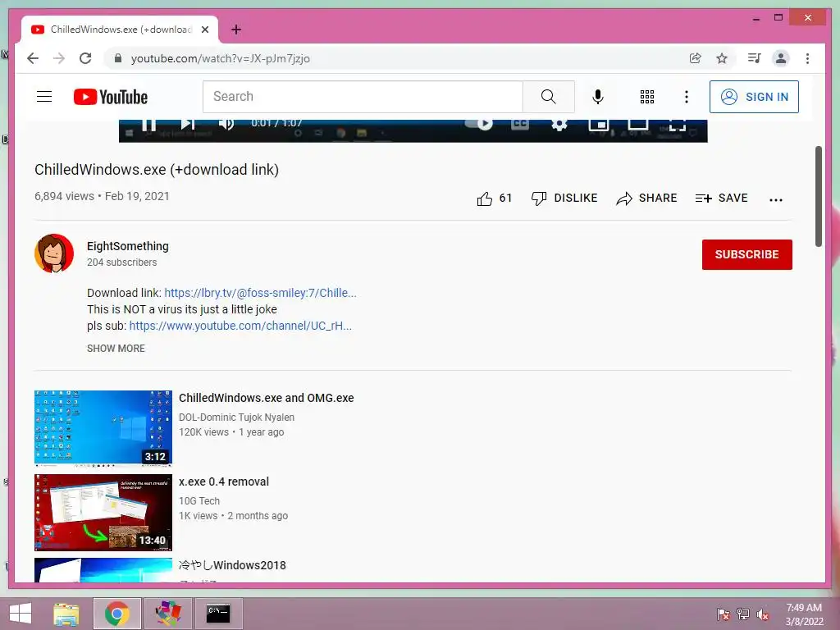Open Chrome media controls icon
The width and height of the screenshot is (840, 630).
(755, 58)
